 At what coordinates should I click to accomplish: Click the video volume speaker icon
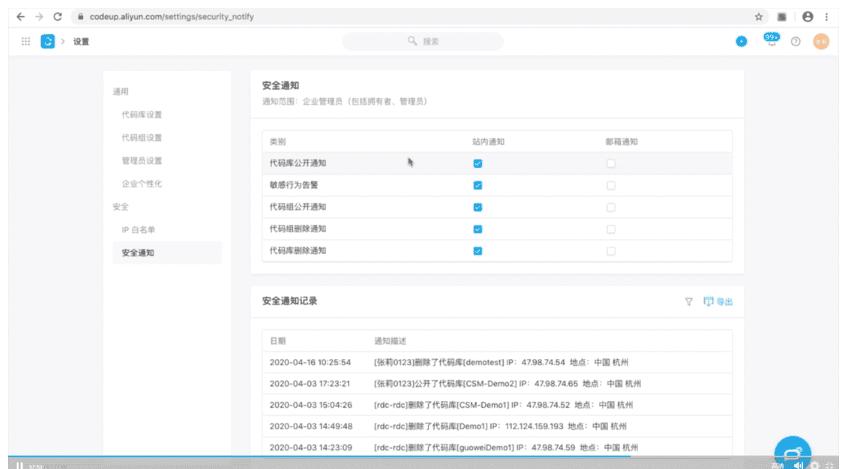coord(799,465)
